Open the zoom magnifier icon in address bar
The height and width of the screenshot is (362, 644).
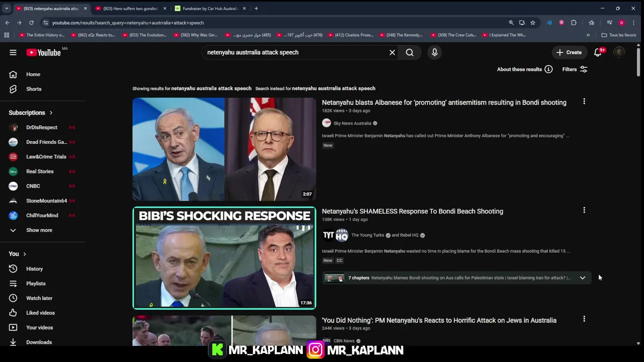(511, 23)
